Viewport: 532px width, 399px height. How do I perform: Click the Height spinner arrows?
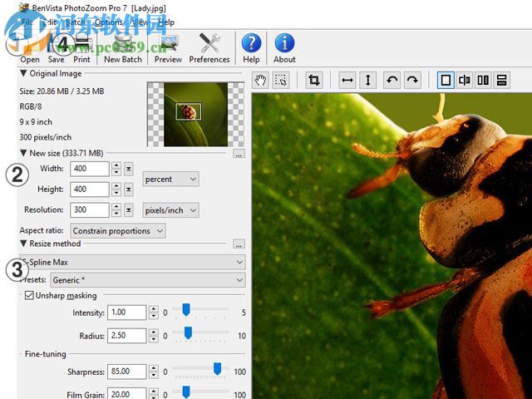point(116,190)
